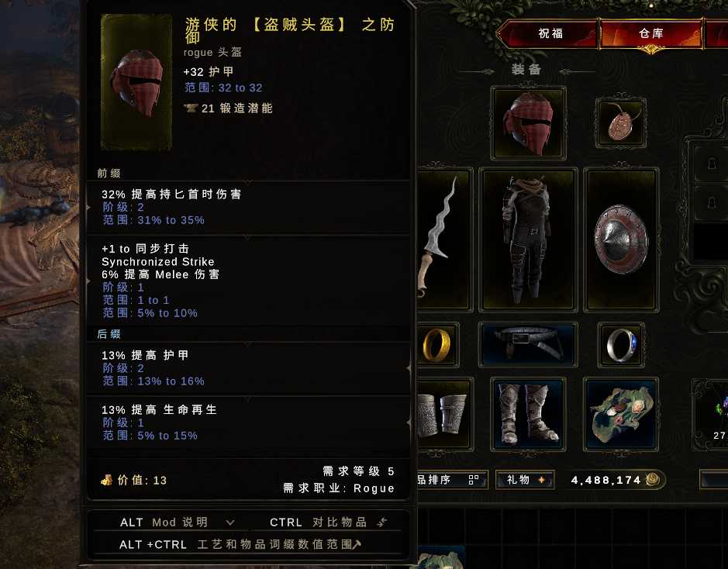
Task: Click the black body armor slot
Action: (528, 240)
